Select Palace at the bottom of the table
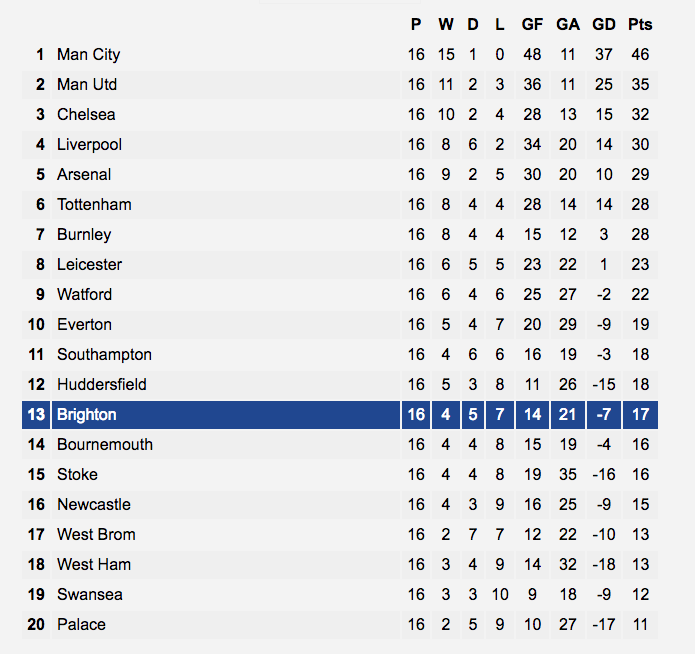Screen dimensions: 695x654 pyautogui.click(x=81, y=624)
